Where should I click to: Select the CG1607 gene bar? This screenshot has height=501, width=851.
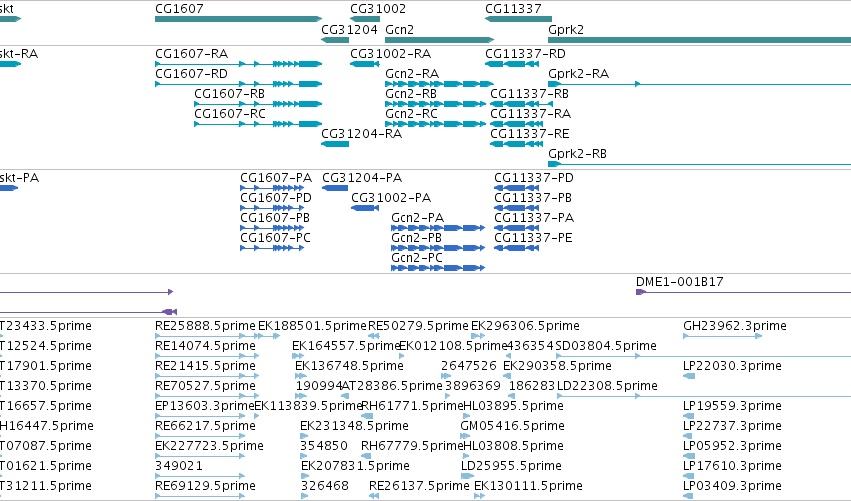pyautogui.click(x=238, y=19)
